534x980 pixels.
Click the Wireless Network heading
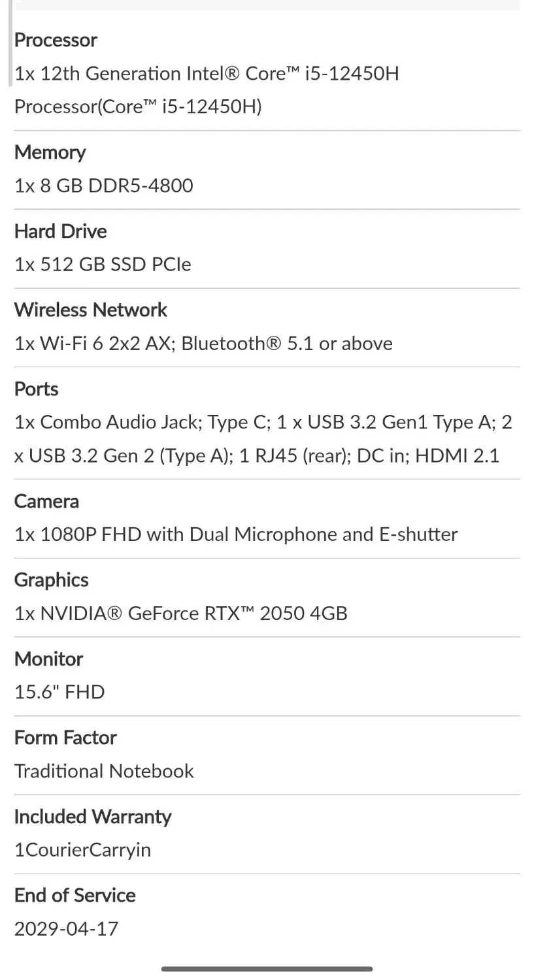coord(91,310)
